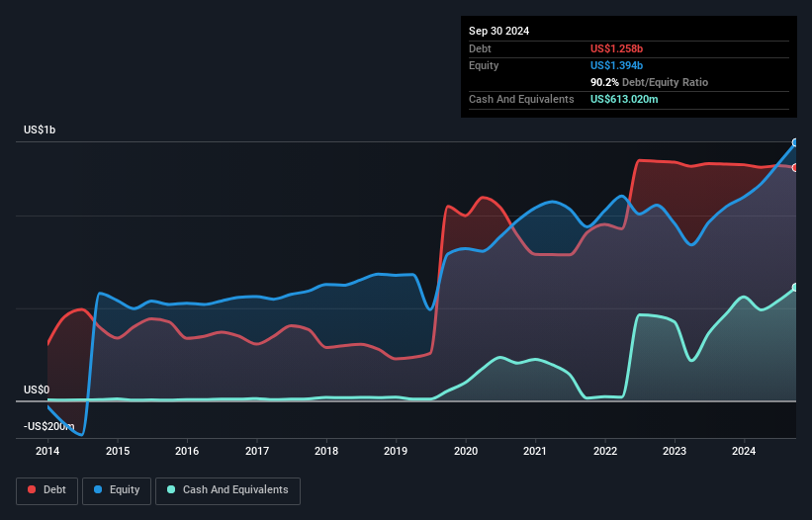
Task: Click the Sep 30 2024 tooltip date
Action: 498,31
